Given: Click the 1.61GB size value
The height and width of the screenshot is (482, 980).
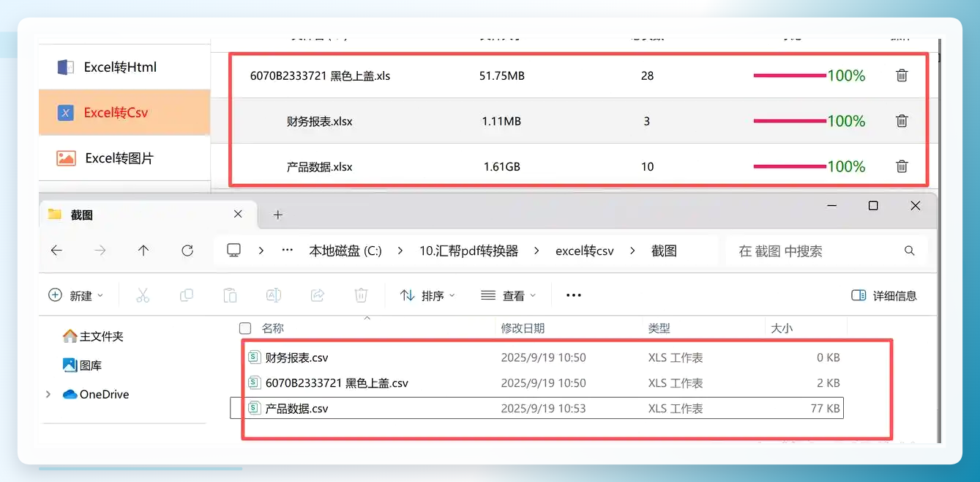Looking at the screenshot, I should tap(502, 166).
